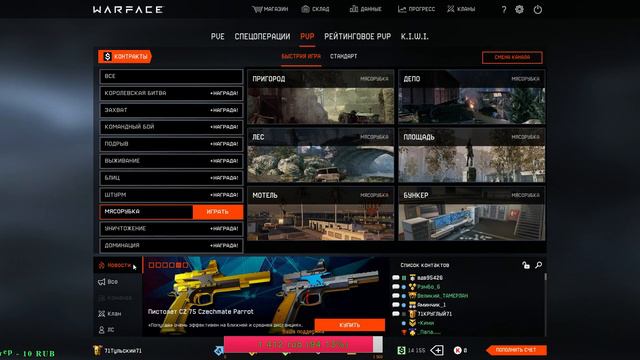Select the Захват mode
640x360 pixels.
coord(171,110)
